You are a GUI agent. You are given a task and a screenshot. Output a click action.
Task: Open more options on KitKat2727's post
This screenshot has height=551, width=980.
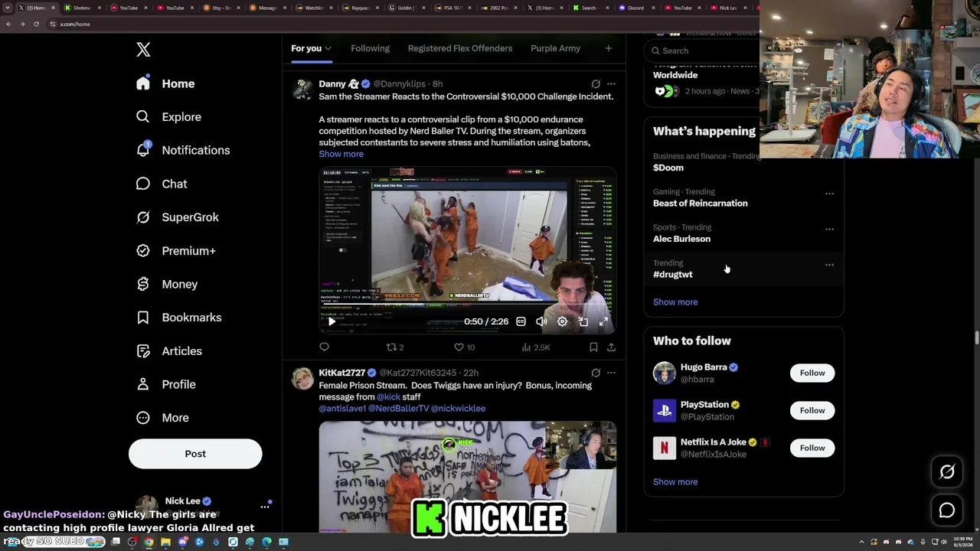pos(611,373)
